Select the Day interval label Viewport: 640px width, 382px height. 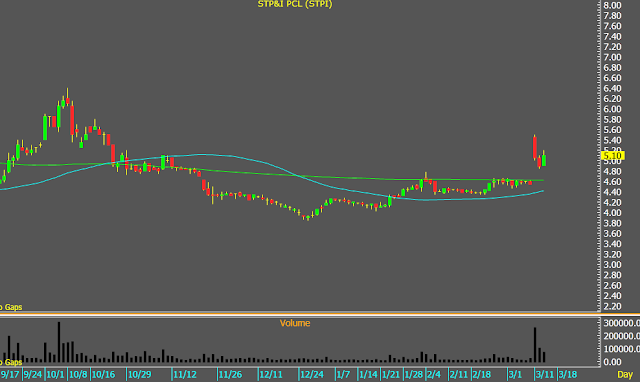pyautogui.click(x=625, y=375)
